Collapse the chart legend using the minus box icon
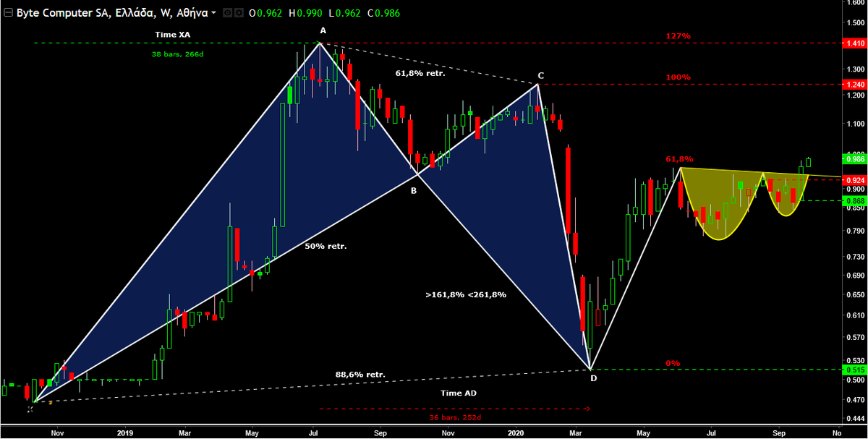 click(7, 12)
